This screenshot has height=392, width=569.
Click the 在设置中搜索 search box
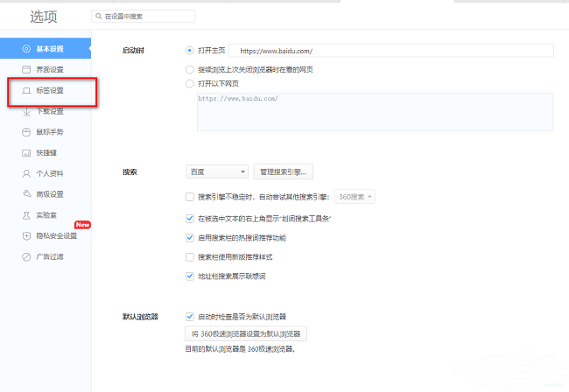tap(143, 16)
